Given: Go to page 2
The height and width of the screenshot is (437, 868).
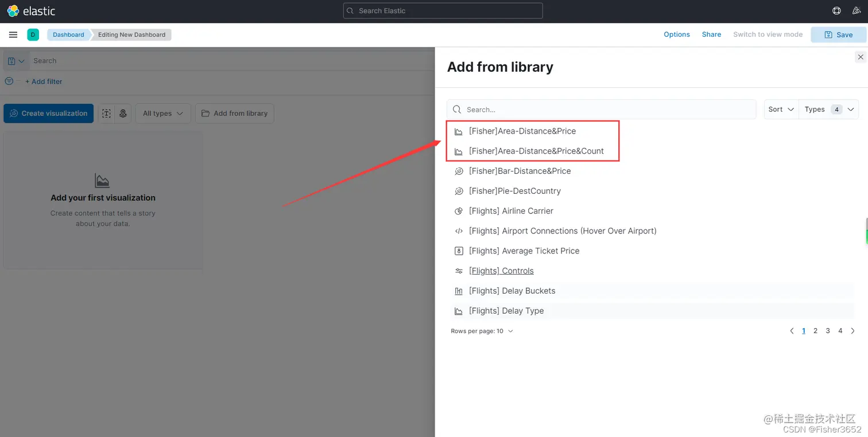Looking at the screenshot, I should [x=815, y=331].
